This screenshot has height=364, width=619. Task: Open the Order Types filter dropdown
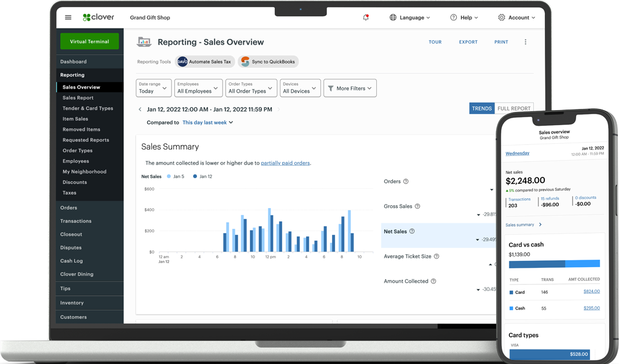[x=250, y=88]
